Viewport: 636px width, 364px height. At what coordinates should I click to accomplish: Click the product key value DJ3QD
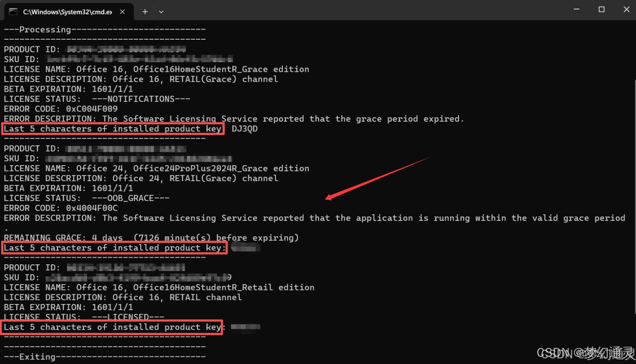pos(245,129)
